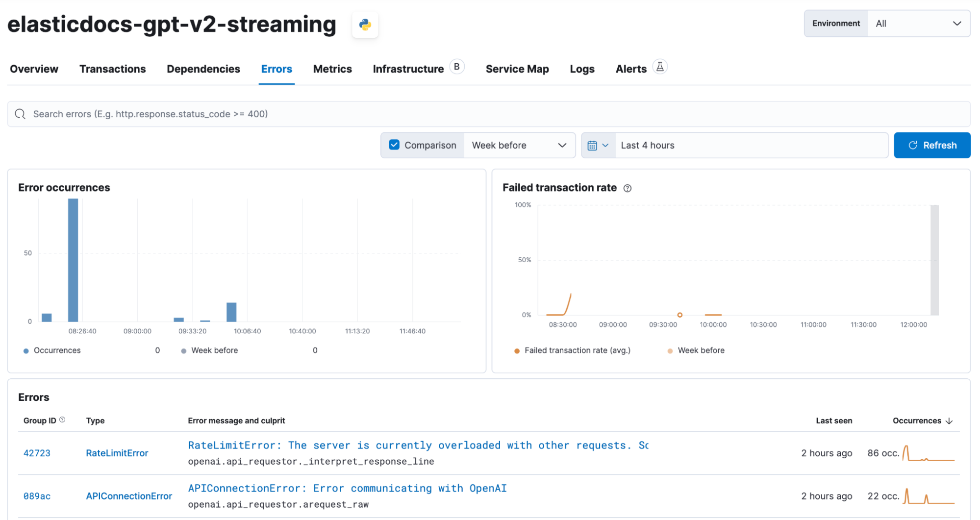
Task: Uncheck the Comparison checkbox
Action: [394, 145]
